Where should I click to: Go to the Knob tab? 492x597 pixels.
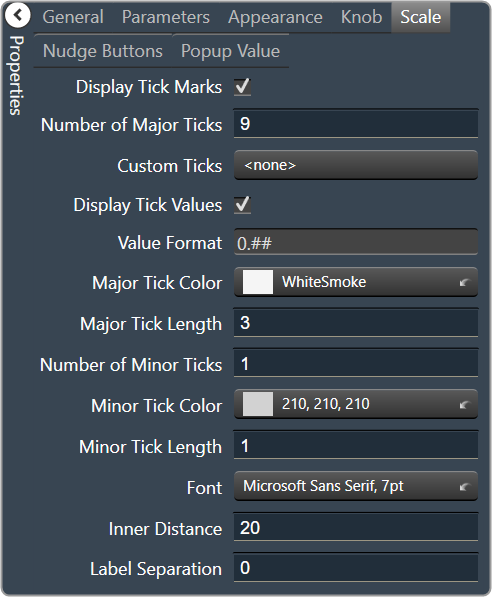pos(361,17)
